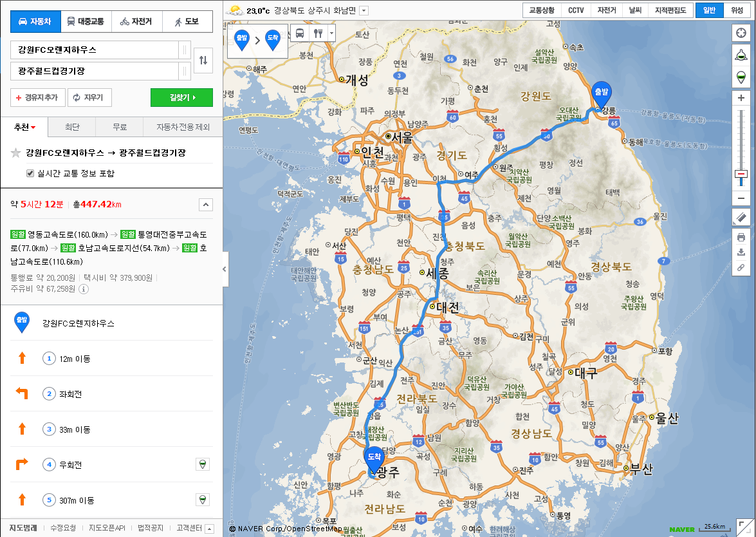Zoom in with the plus button
This screenshot has width=756, height=537.
pyautogui.click(x=741, y=98)
